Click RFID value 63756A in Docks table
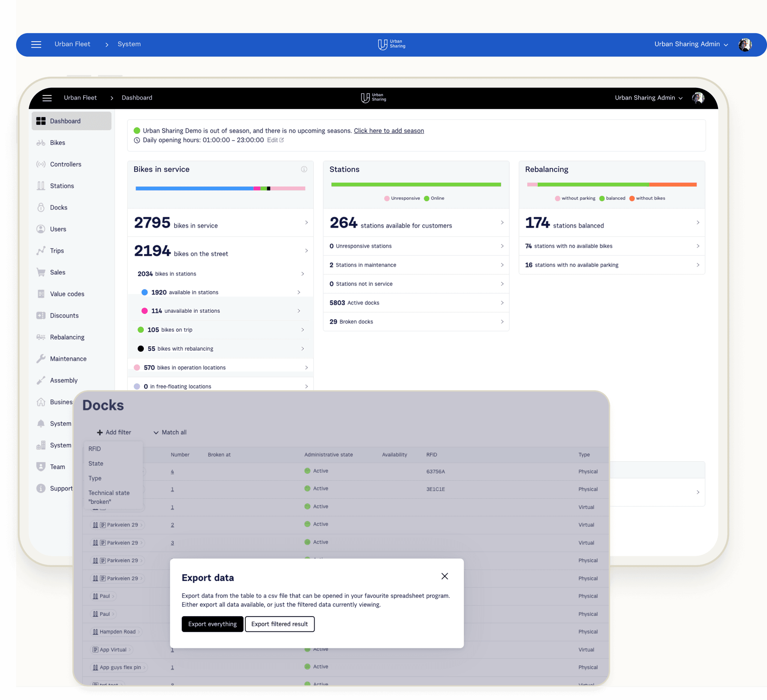The height and width of the screenshot is (700, 767). 435,472
